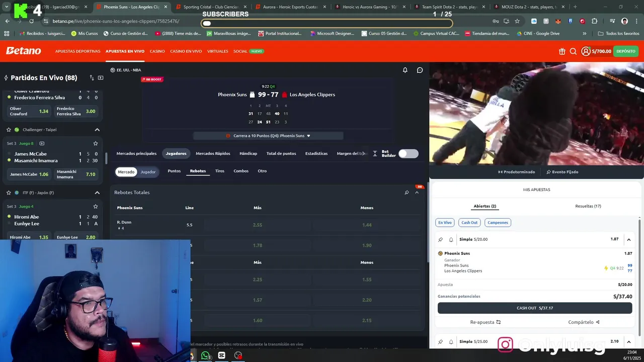644x362 pixels.
Task: Bookmark this page with the star icon
Action: click(x=517, y=21)
